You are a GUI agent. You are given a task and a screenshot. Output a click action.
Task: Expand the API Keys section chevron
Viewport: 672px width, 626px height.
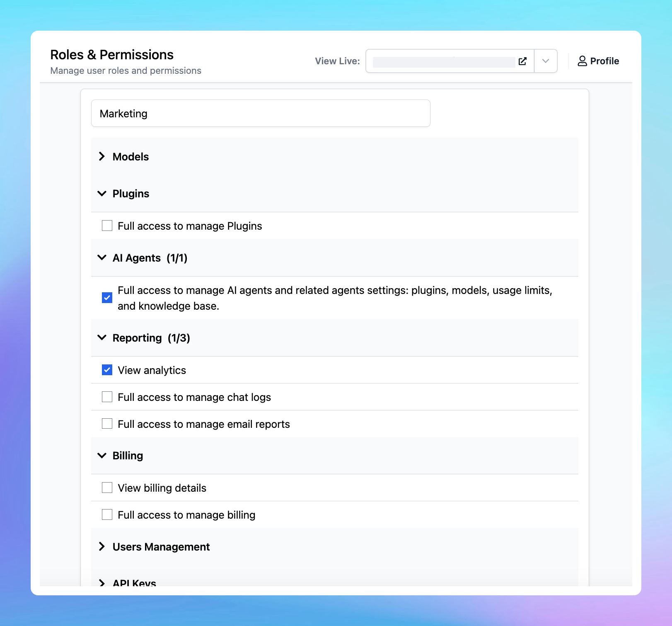(102, 582)
